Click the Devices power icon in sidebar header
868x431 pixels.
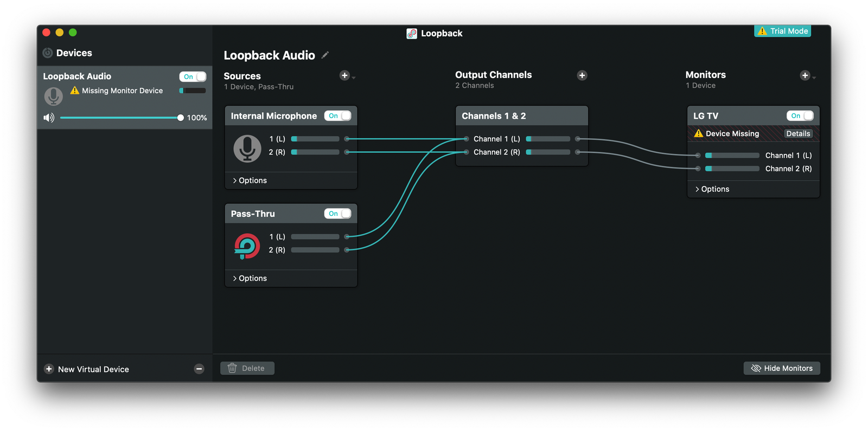tap(48, 53)
